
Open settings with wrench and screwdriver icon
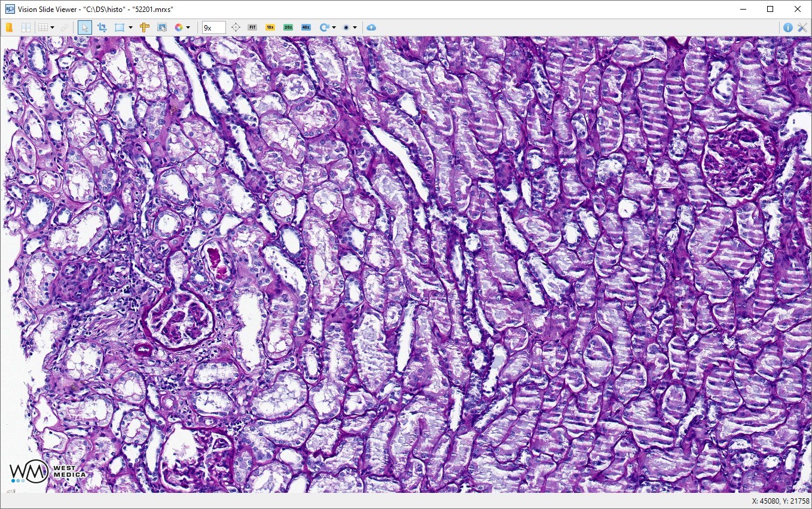click(802, 27)
